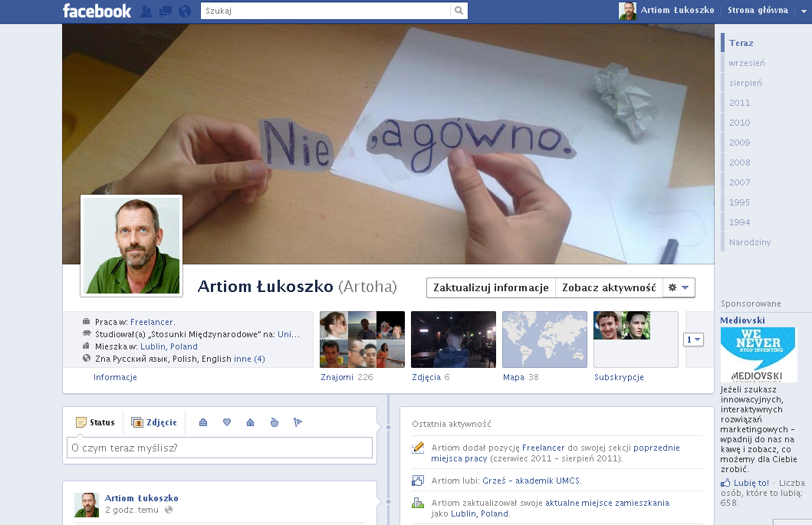This screenshot has height=525, width=812.
Task: Jump to 2011 in the timeline
Action: [x=739, y=103]
